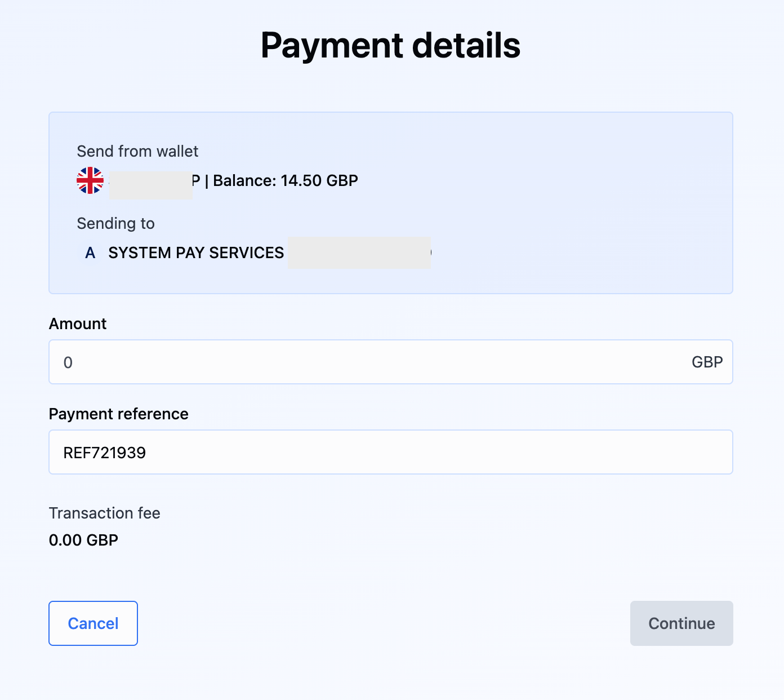
Task: Click the "Payment details" heading
Action: [x=390, y=45]
